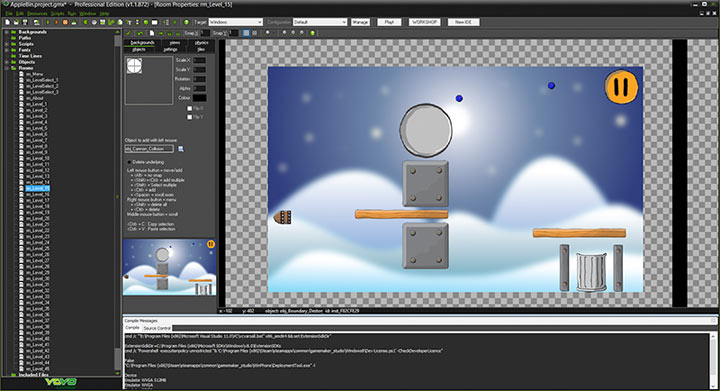
Task: Click the Snap X input field
Action: (x=205, y=33)
